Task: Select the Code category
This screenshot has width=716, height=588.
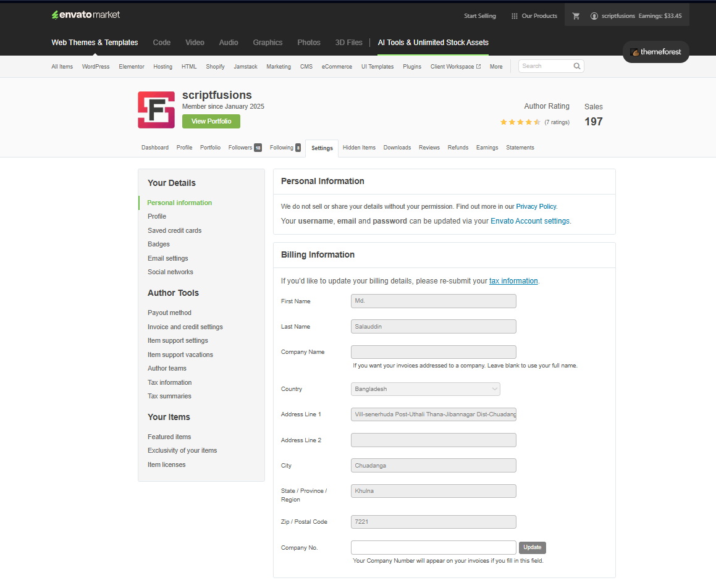Action: pos(162,43)
